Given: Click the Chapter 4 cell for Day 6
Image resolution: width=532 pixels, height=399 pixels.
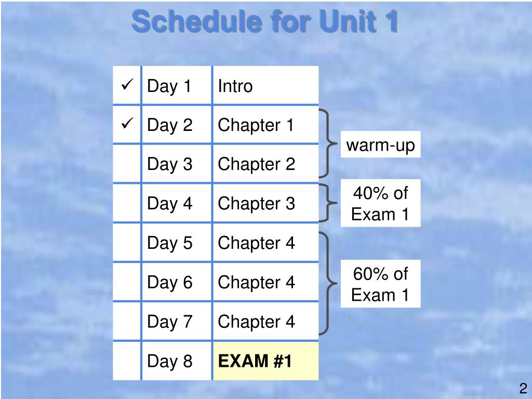Looking at the screenshot, I should click(265, 282).
